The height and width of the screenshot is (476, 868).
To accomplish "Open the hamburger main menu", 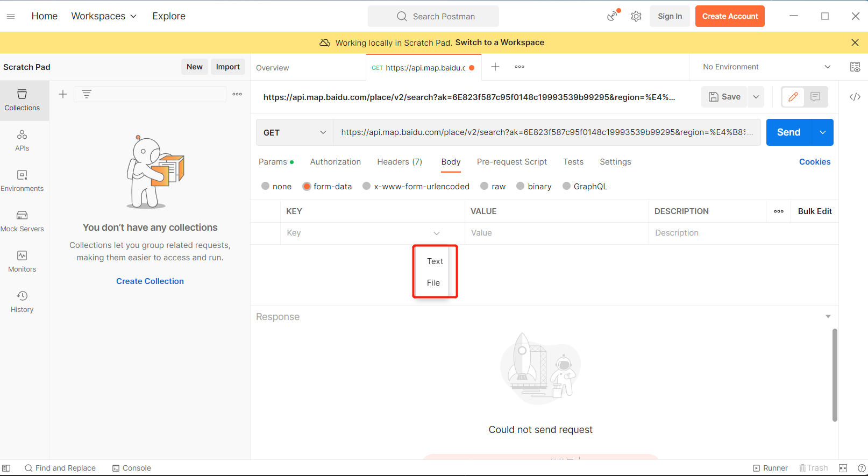I will [11, 16].
